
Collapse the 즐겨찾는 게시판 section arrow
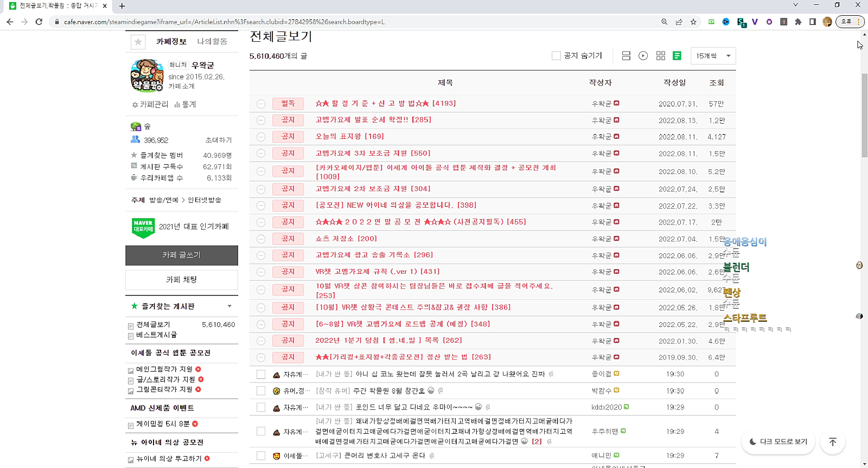[x=229, y=306]
